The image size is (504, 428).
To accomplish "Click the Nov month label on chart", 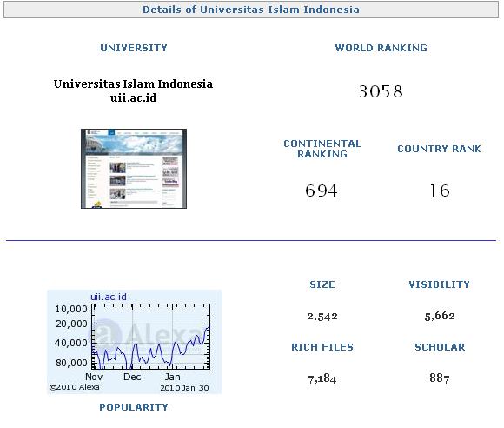I will [x=94, y=377].
